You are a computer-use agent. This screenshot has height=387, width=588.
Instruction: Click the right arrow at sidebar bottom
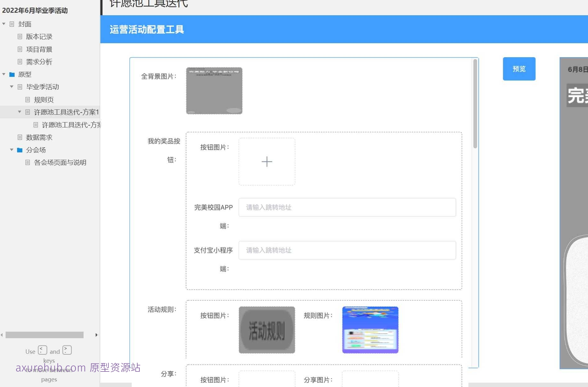coord(96,335)
